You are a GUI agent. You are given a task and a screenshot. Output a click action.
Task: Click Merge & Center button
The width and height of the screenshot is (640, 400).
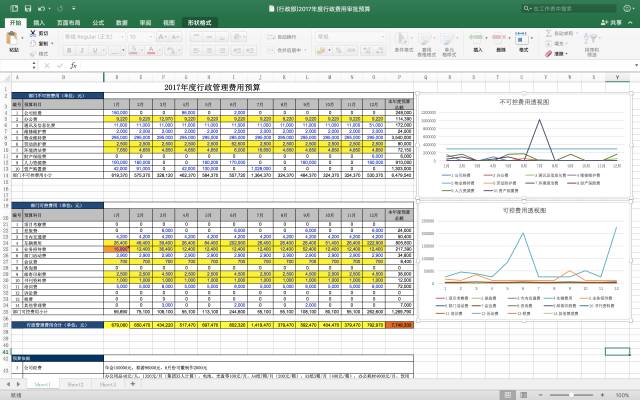tap(284, 50)
